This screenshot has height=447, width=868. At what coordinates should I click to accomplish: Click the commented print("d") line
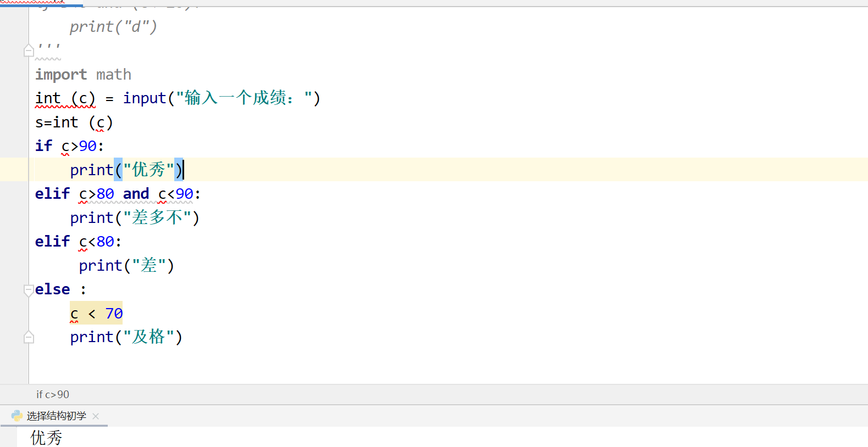(113, 26)
